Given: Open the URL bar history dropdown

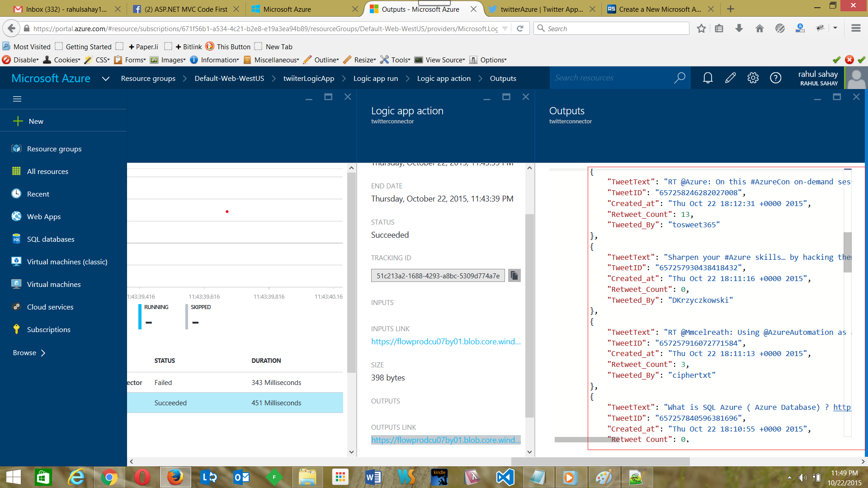Looking at the screenshot, I should click(x=505, y=28).
